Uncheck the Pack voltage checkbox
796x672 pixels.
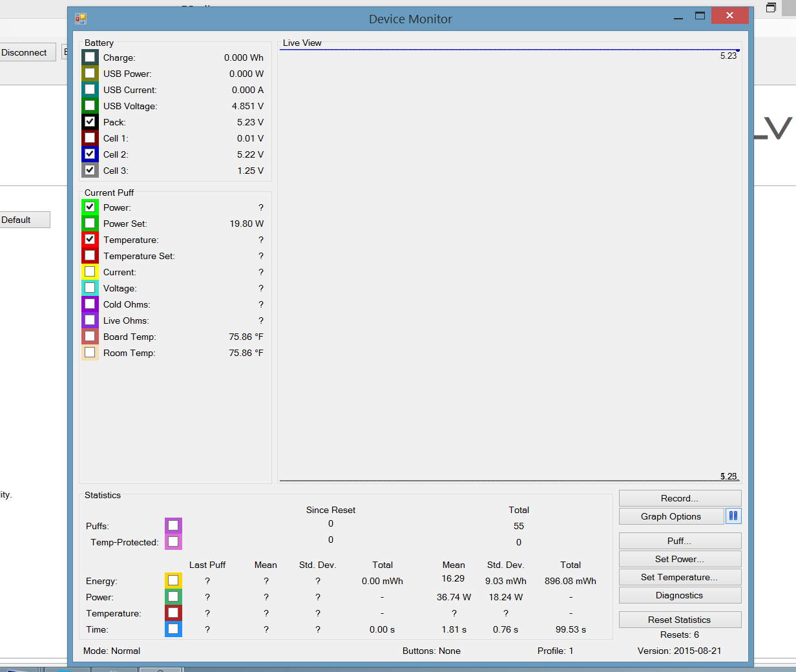(90, 121)
